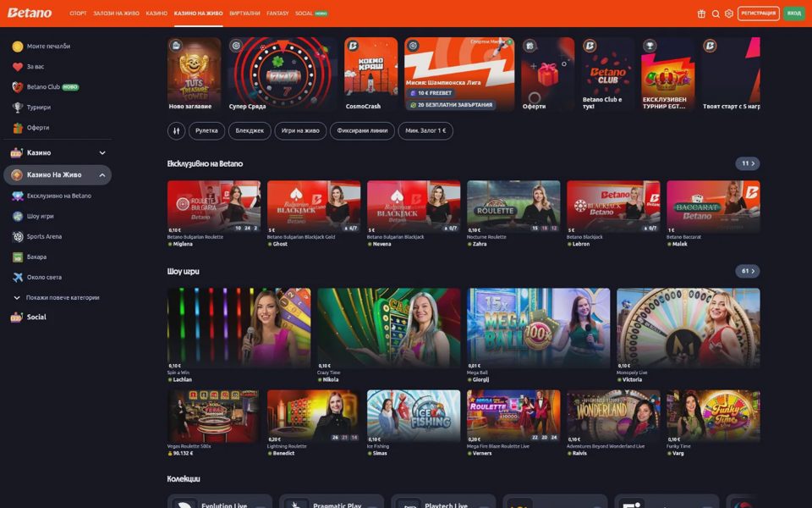Viewport: 812px width, 508px height.
Task: Click the Sports Arena ball icon
Action: pyautogui.click(x=18, y=236)
